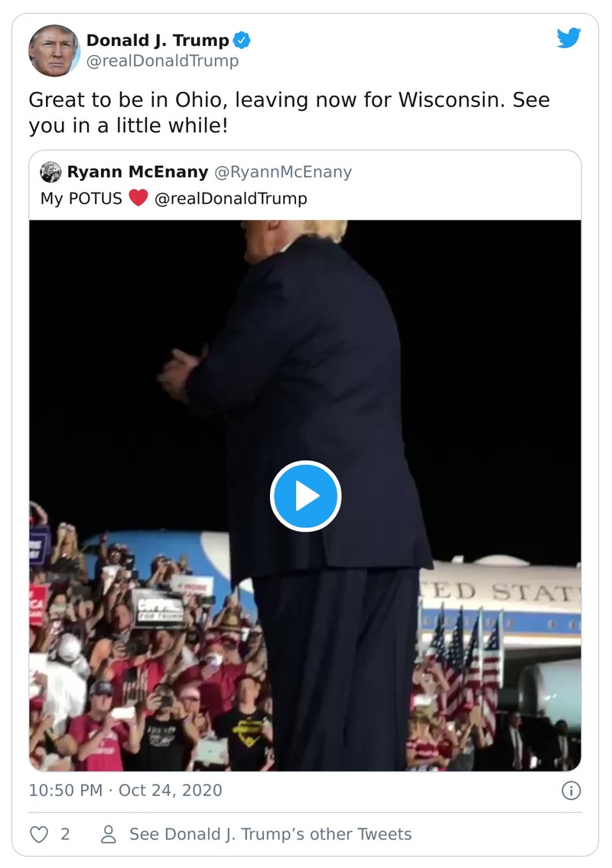The image size is (612, 868).
Task: Click the Twitter bird logo
Action: (569, 37)
